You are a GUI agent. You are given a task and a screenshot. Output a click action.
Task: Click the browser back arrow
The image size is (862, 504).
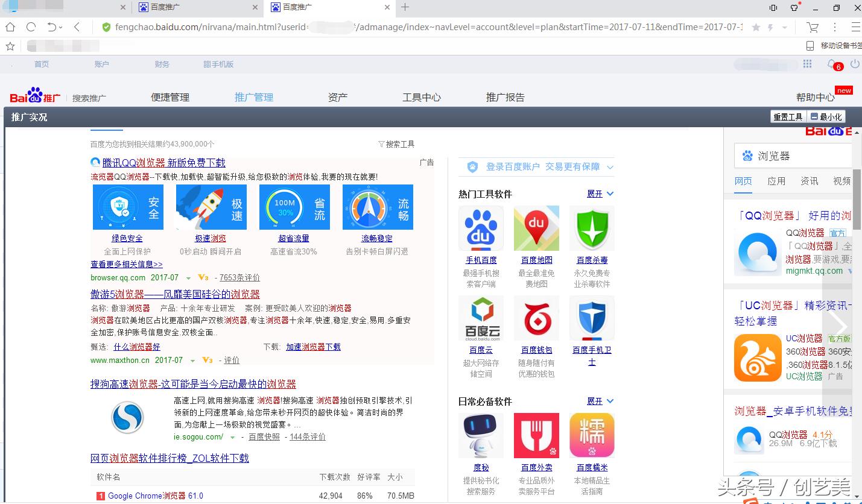77,27
